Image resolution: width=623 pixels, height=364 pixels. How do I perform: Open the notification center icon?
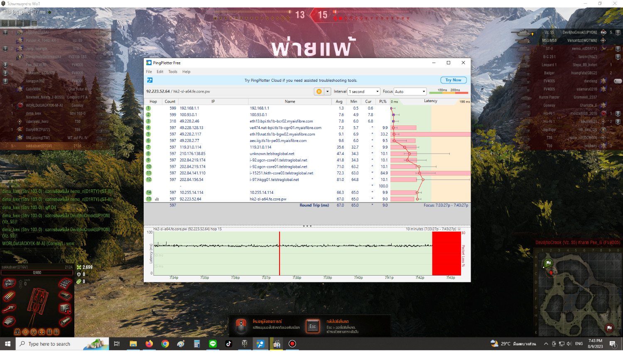[x=612, y=344]
